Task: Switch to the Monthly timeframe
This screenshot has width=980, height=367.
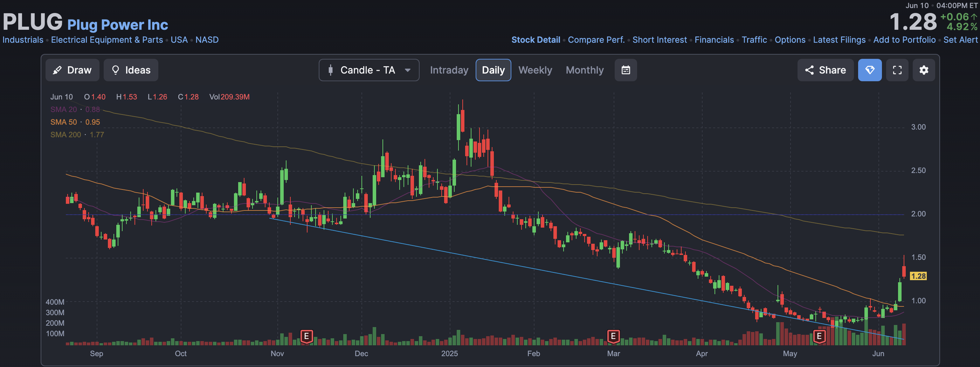Action: point(584,70)
